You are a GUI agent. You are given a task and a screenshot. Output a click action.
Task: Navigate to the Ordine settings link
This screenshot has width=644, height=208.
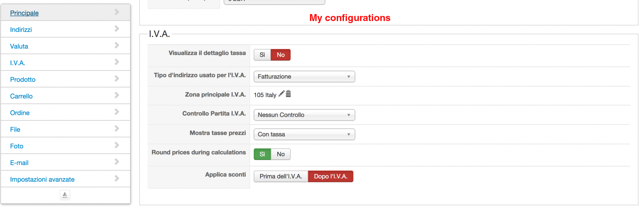(20, 113)
